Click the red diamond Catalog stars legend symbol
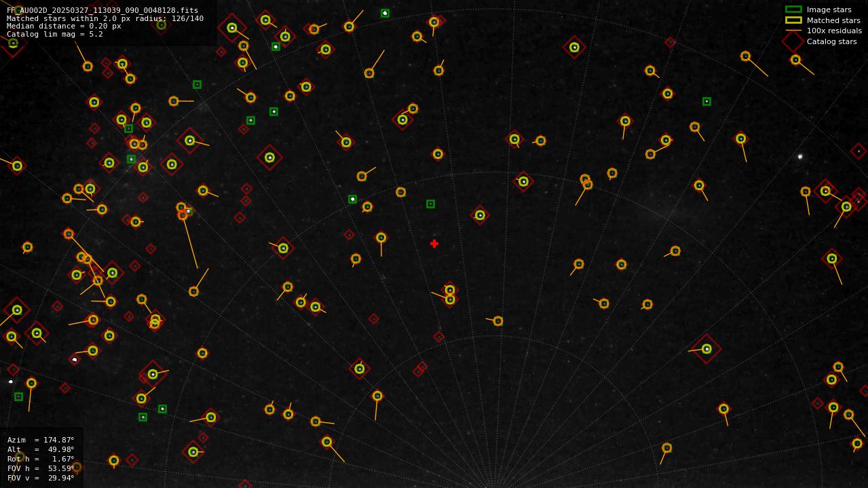 (x=793, y=41)
